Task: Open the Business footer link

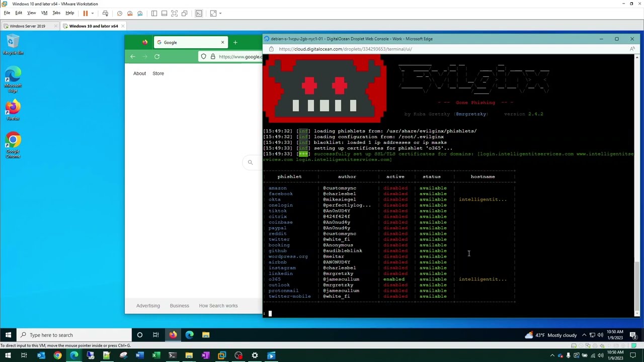Action: pyautogui.click(x=180, y=306)
